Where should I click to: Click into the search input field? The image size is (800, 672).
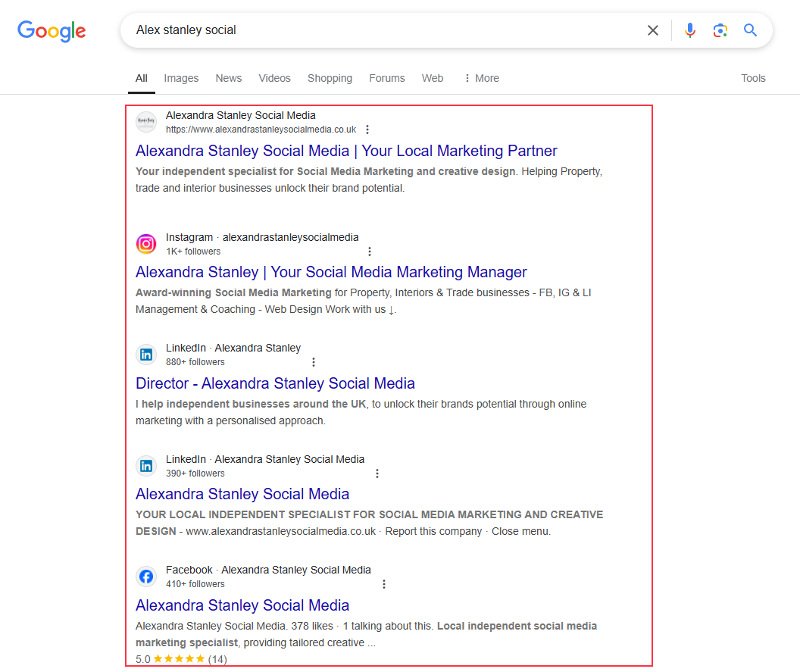pyautogui.click(x=379, y=30)
